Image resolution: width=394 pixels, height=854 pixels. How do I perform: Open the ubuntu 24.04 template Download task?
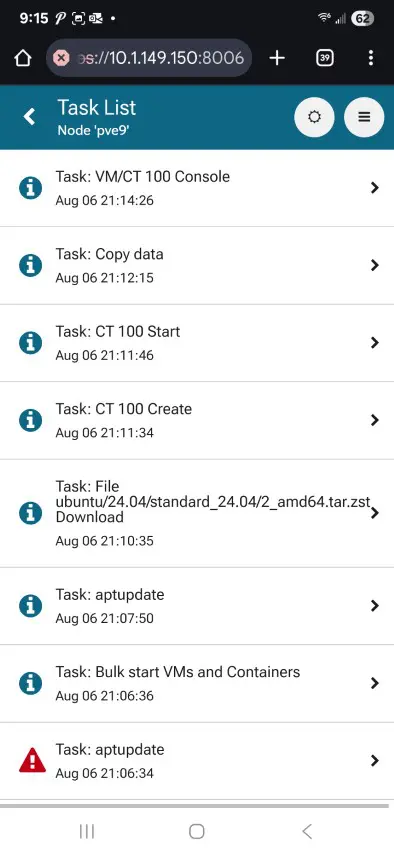197,513
